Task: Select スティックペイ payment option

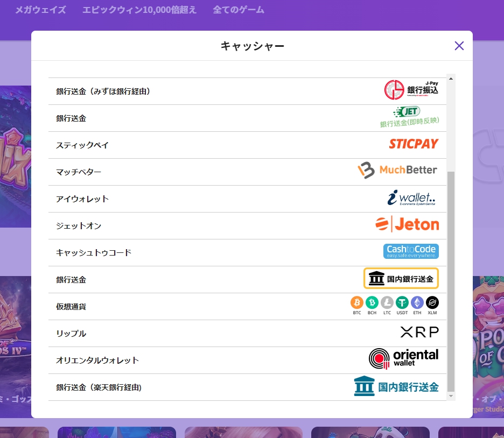Action: click(x=247, y=145)
